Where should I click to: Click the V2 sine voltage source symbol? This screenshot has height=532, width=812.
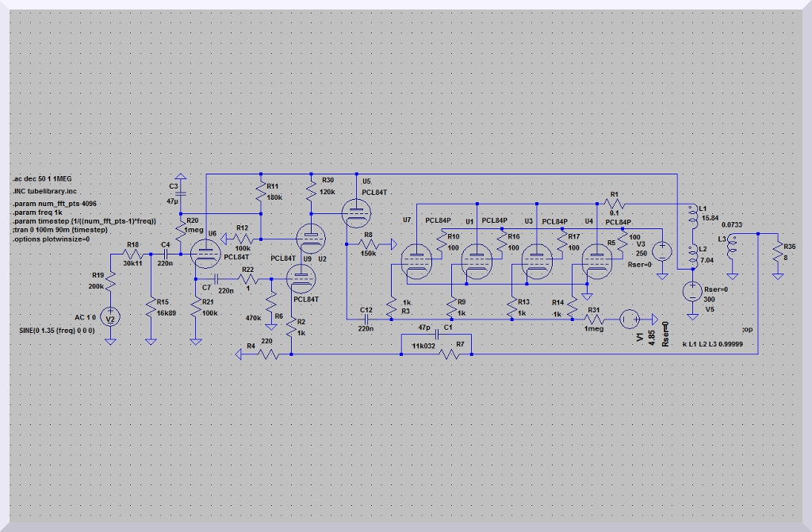click(111, 318)
